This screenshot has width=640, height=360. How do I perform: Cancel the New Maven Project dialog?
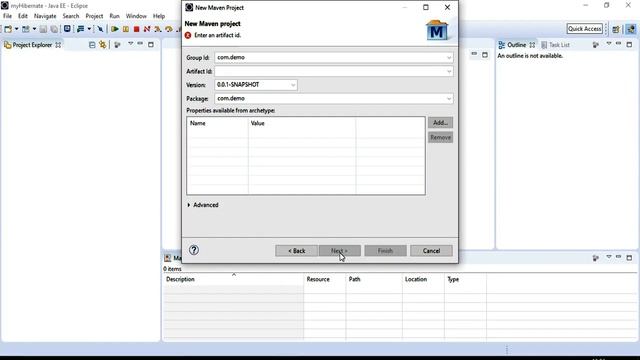tap(431, 251)
